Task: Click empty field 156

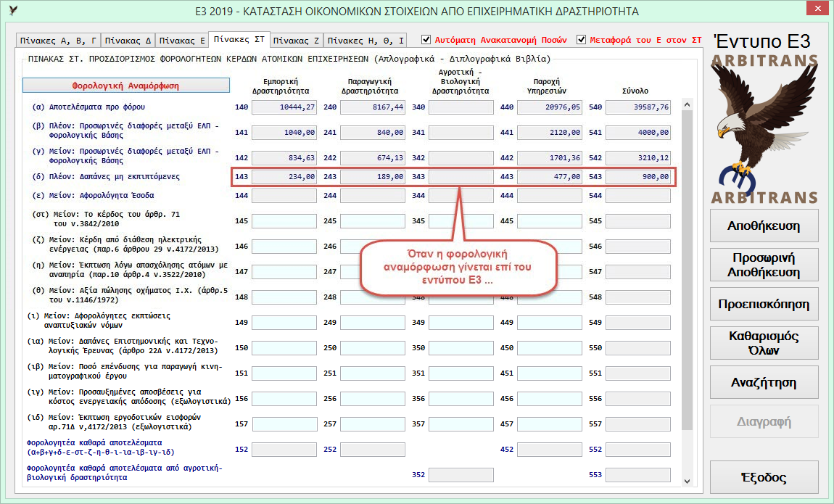Action: pyautogui.click(x=284, y=399)
